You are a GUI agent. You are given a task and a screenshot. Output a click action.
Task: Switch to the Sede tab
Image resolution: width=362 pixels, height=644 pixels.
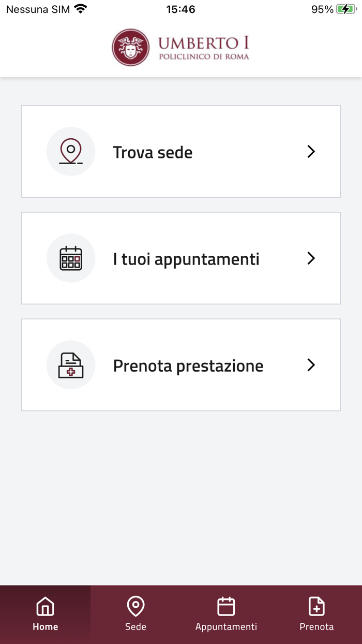[x=135, y=614]
